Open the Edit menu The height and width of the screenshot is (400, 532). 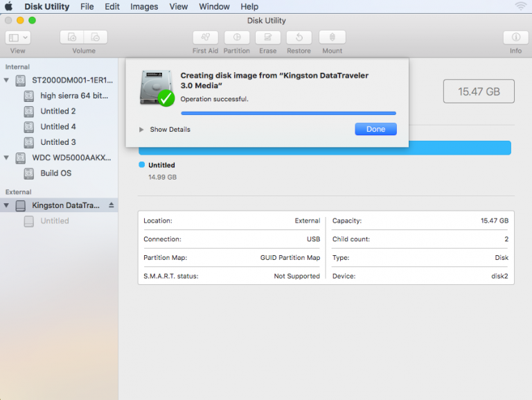[x=112, y=6]
